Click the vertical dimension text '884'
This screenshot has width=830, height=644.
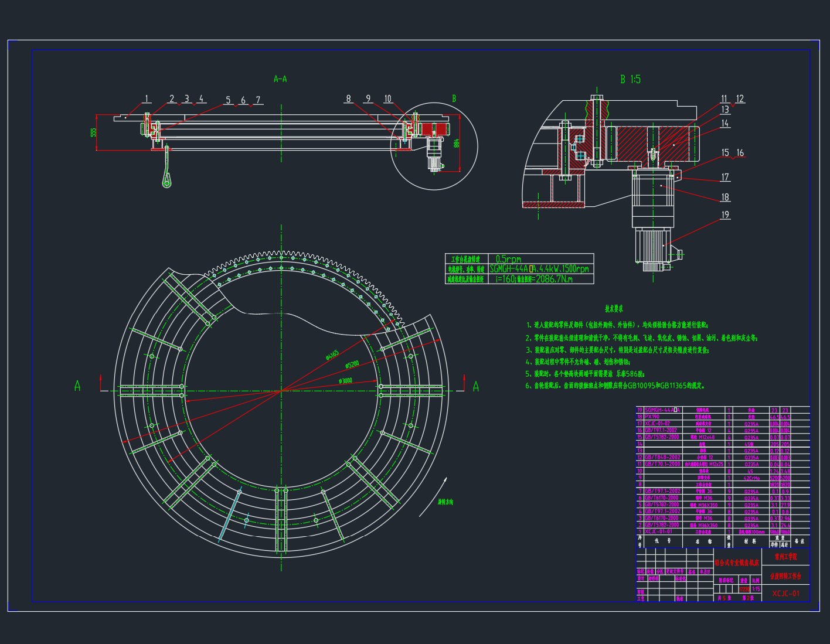point(456,143)
